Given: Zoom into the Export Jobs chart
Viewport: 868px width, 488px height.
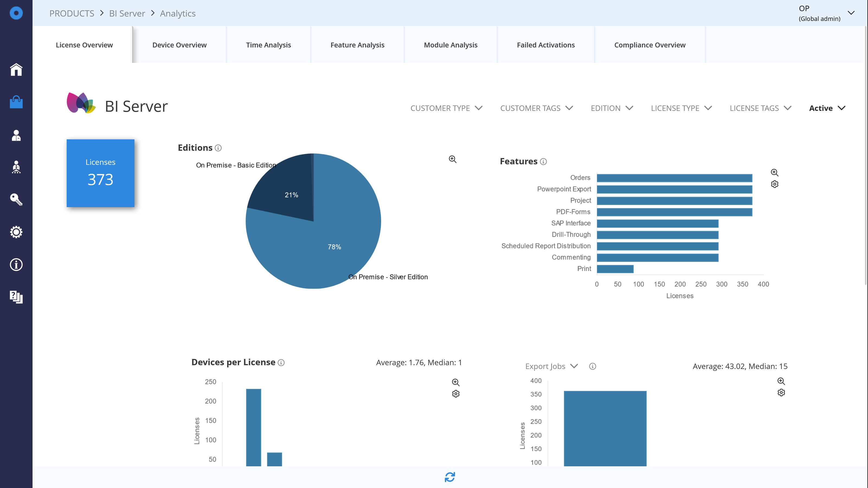Looking at the screenshot, I should 781,381.
